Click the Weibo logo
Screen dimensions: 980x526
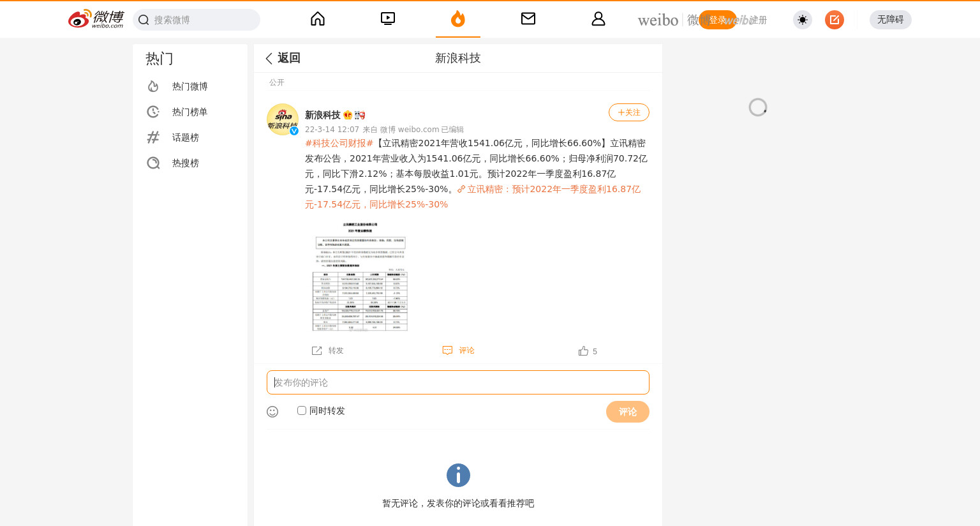point(96,19)
